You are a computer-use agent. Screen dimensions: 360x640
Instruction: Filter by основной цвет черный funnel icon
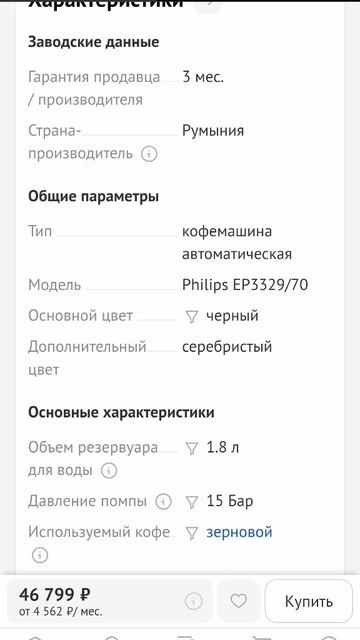tap(191, 317)
